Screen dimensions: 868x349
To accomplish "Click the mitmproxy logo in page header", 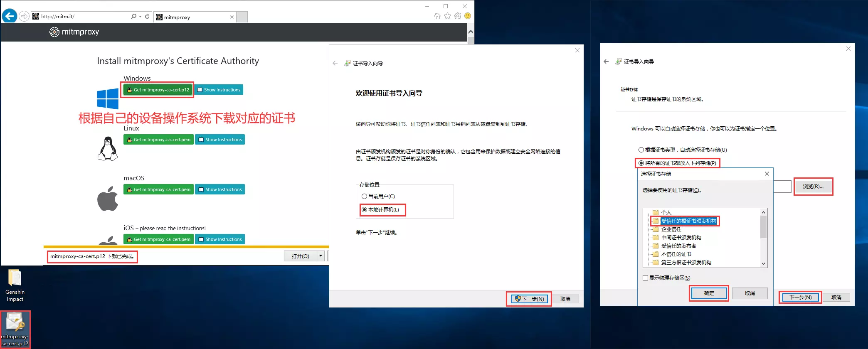I will [74, 32].
